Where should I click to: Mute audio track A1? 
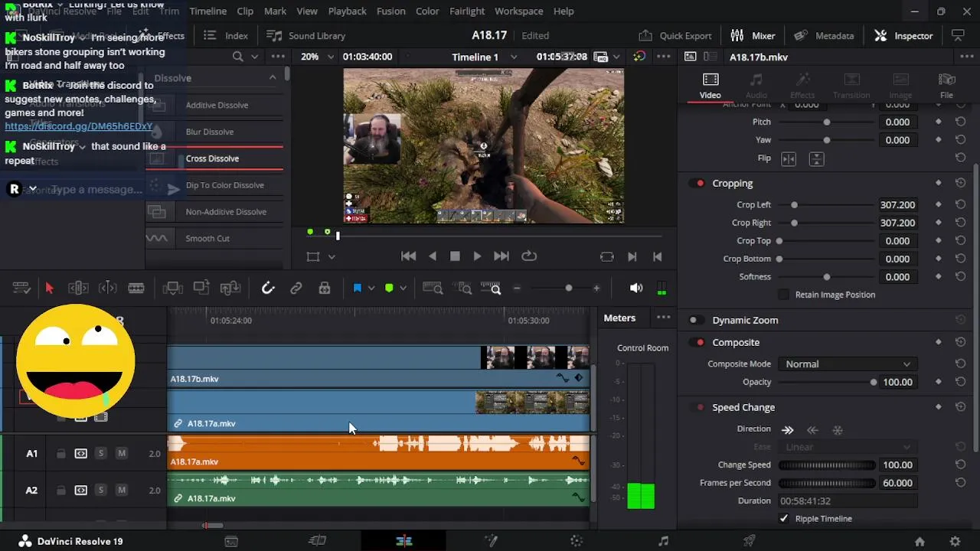(121, 454)
